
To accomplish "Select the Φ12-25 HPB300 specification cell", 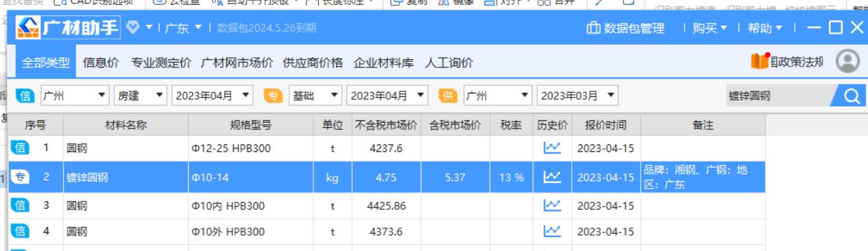I will (x=251, y=148).
